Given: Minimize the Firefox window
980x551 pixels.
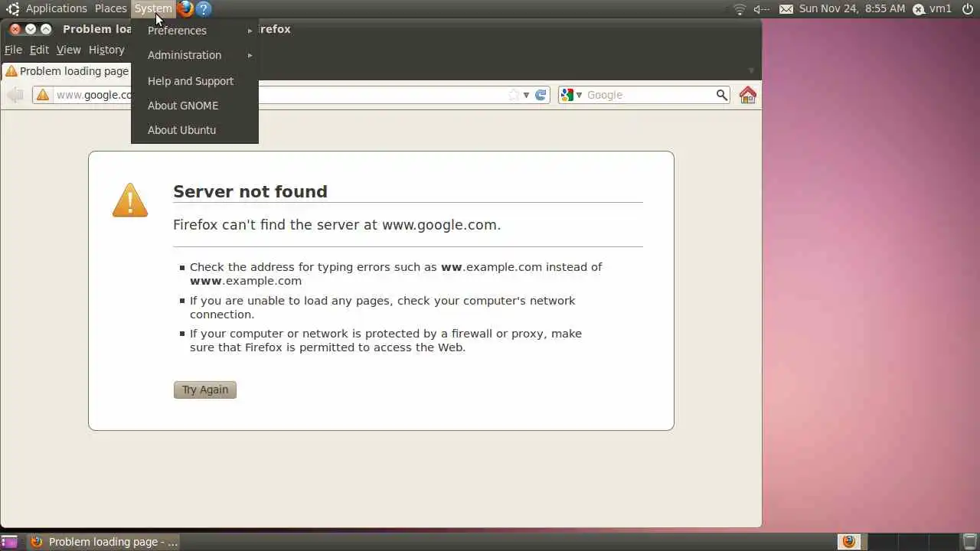Looking at the screenshot, I should (x=31, y=29).
